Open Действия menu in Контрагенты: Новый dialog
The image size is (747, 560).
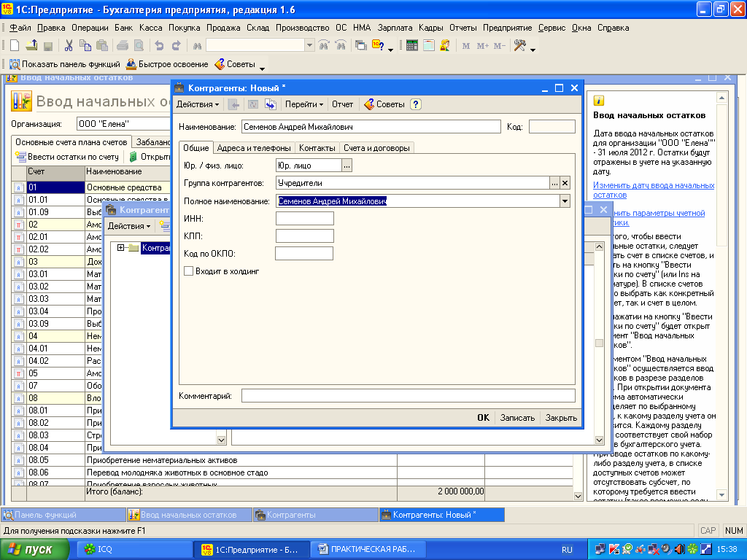coord(197,104)
